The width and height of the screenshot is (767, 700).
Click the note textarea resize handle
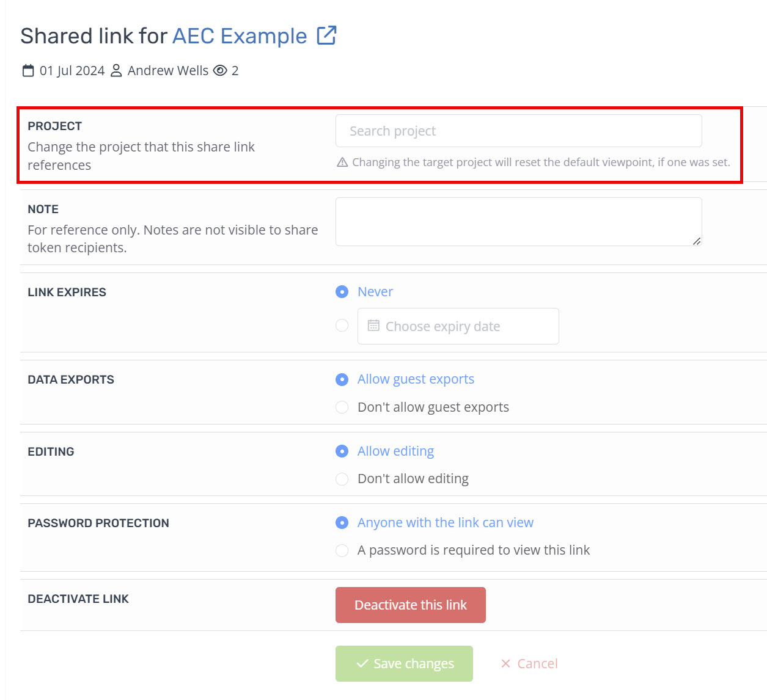697,241
